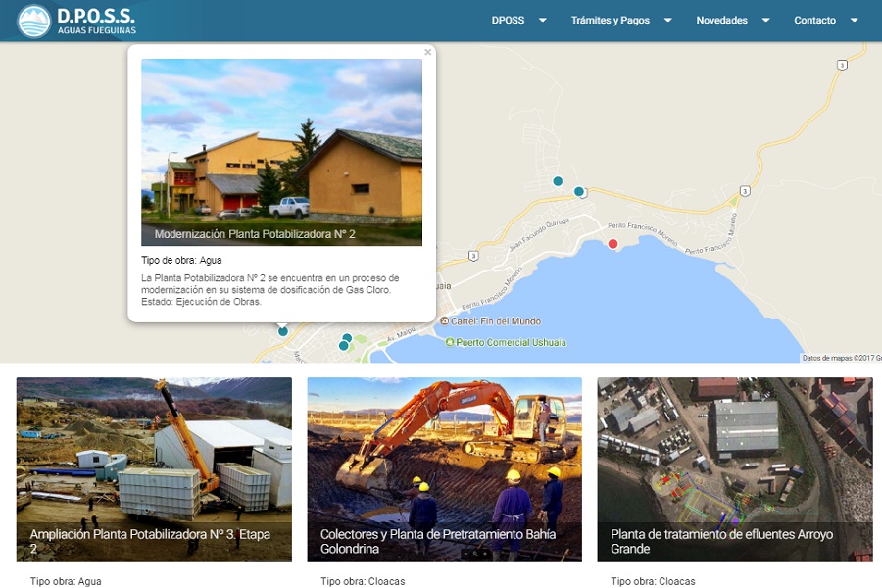Click the teal marker beside route 3 junction
The width and height of the screenshot is (882, 588).
pos(579,191)
